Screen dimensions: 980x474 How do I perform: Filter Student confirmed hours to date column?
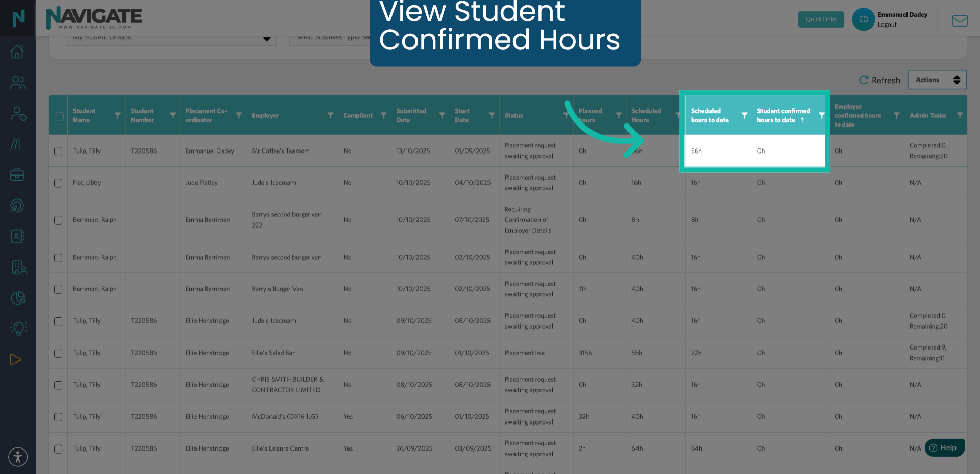pyautogui.click(x=822, y=115)
